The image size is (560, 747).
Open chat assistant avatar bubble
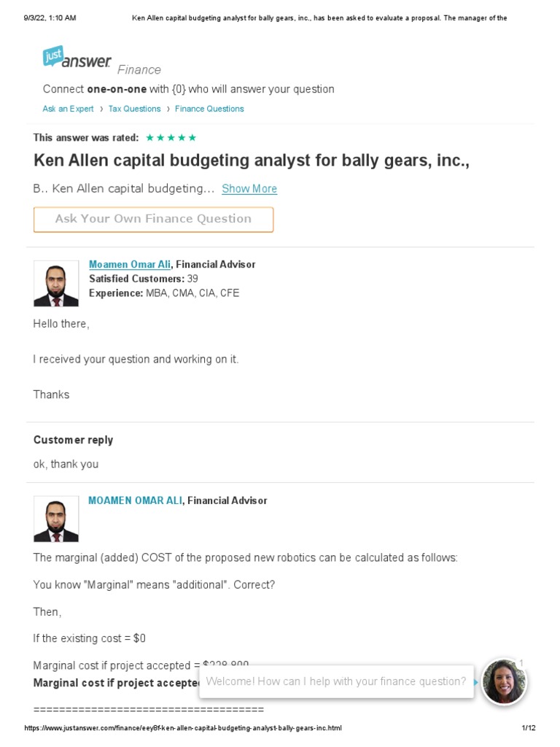coord(503,681)
